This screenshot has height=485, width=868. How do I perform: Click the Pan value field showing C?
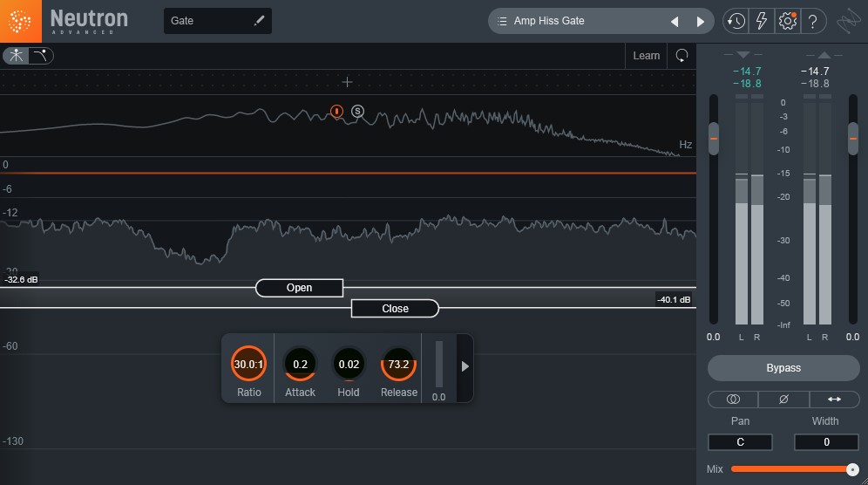tap(740, 441)
